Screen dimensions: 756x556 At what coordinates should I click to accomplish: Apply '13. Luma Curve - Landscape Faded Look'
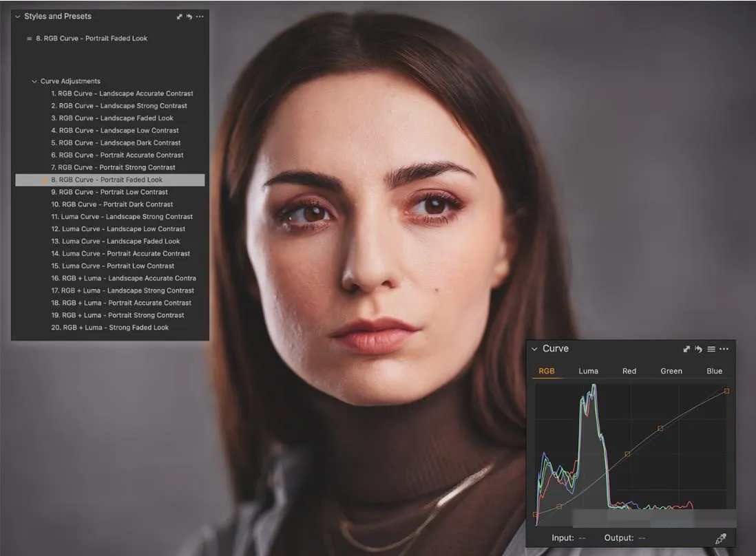[x=115, y=242]
